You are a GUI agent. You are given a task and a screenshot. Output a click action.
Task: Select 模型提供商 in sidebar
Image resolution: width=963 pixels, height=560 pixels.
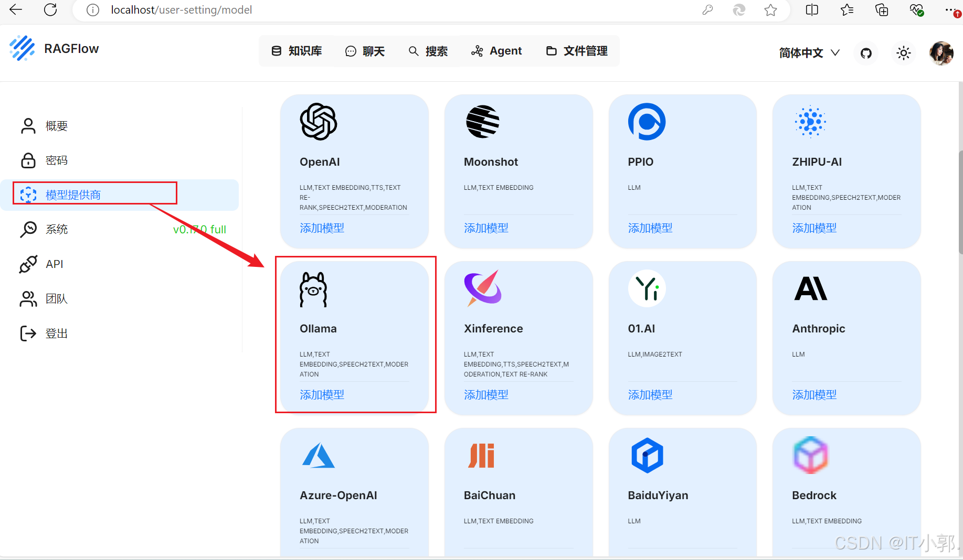pyautogui.click(x=120, y=195)
